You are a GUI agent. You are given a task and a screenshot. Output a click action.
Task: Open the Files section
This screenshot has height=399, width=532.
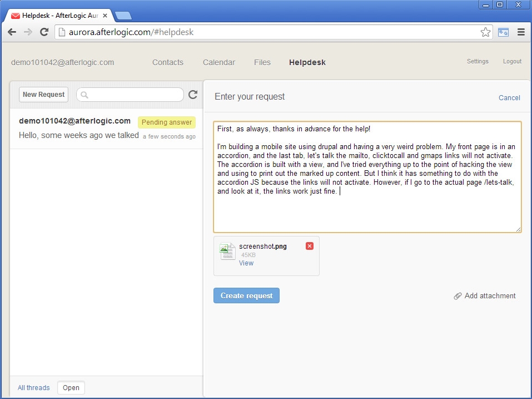coord(262,62)
